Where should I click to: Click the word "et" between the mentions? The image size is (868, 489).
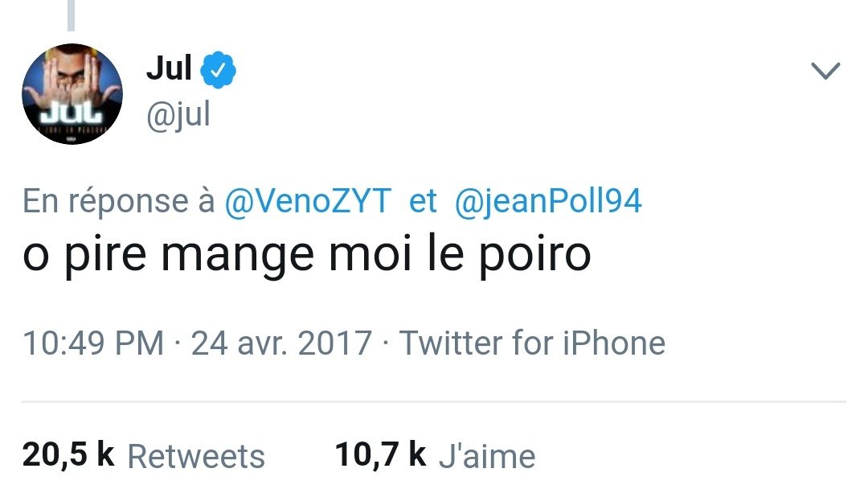coord(423,201)
